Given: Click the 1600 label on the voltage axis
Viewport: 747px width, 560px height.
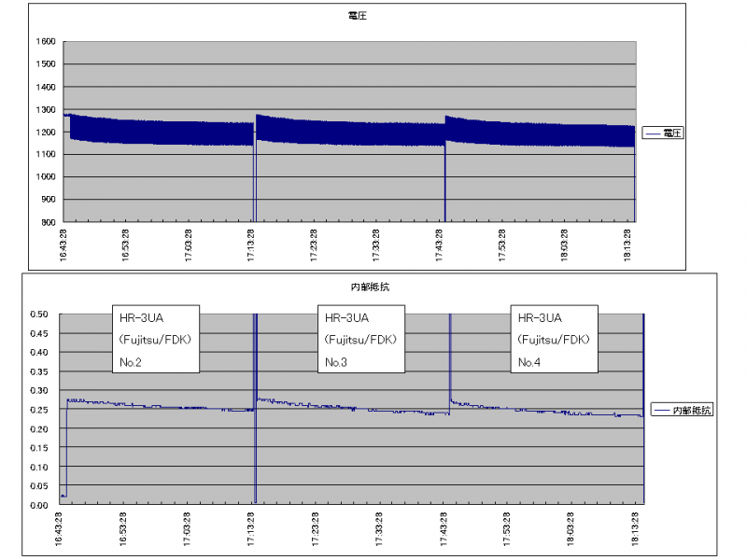Looking at the screenshot, I should click(44, 42).
